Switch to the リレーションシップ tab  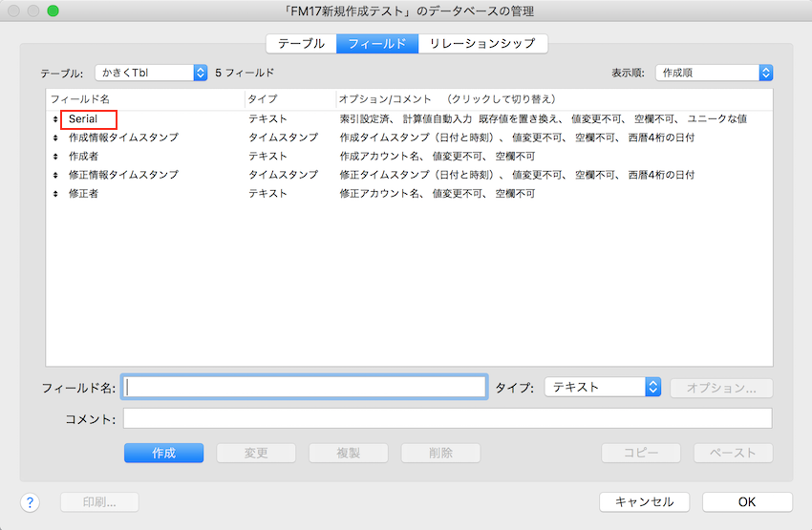tap(482, 44)
